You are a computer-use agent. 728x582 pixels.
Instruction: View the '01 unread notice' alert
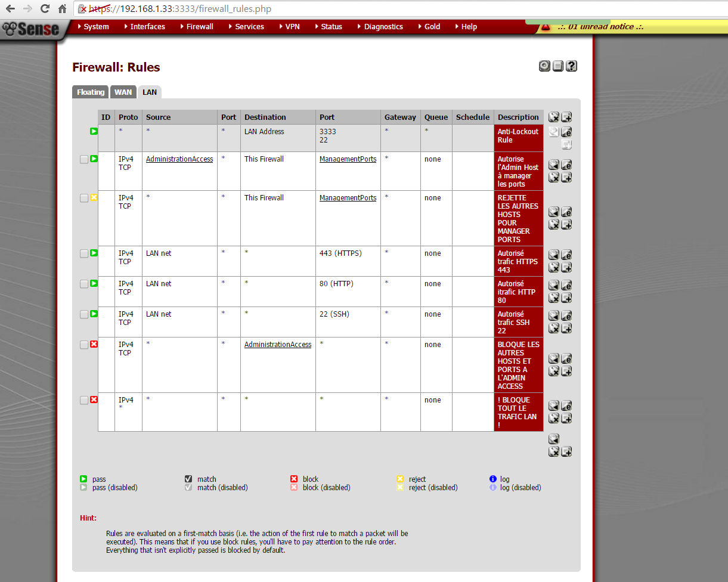(600, 27)
